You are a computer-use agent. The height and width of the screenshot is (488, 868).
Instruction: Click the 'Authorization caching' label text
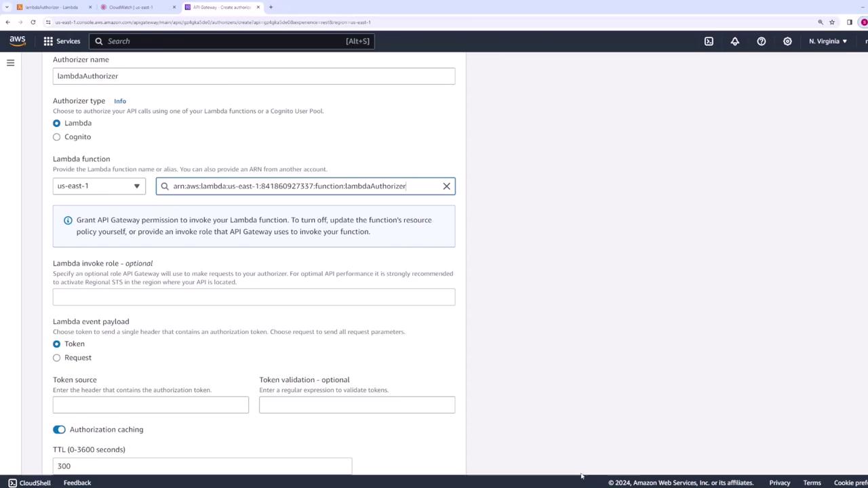(x=106, y=430)
